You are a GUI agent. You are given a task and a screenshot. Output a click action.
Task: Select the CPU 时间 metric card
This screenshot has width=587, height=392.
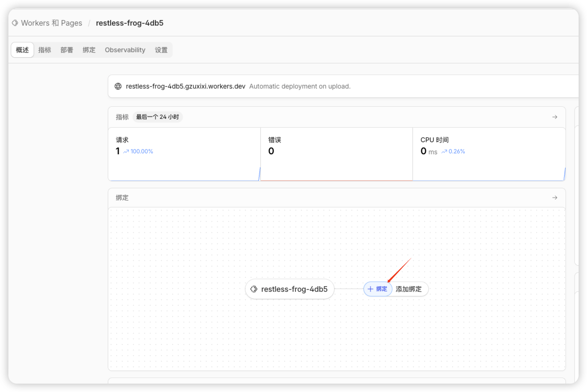pyautogui.click(x=489, y=153)
